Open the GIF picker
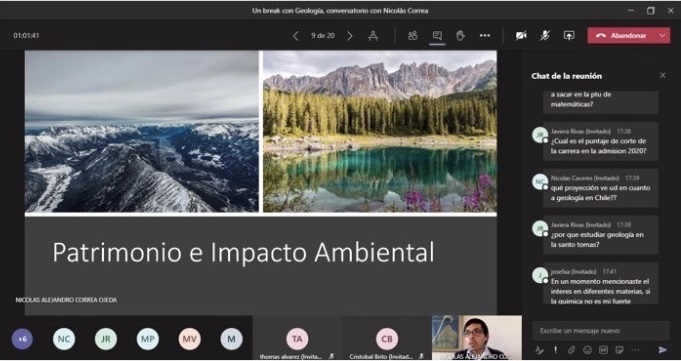Image resolution: width=681 pixels, height=361 pixels. coord(603,350)
